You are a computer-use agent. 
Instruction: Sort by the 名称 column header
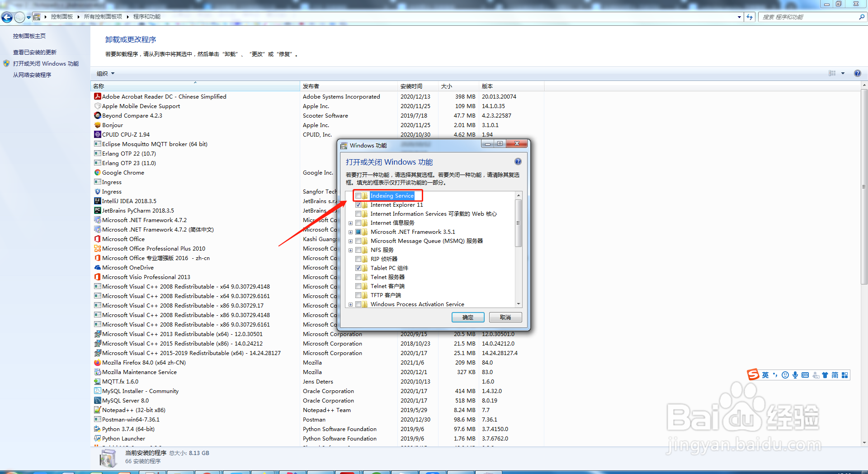[195, 86]
